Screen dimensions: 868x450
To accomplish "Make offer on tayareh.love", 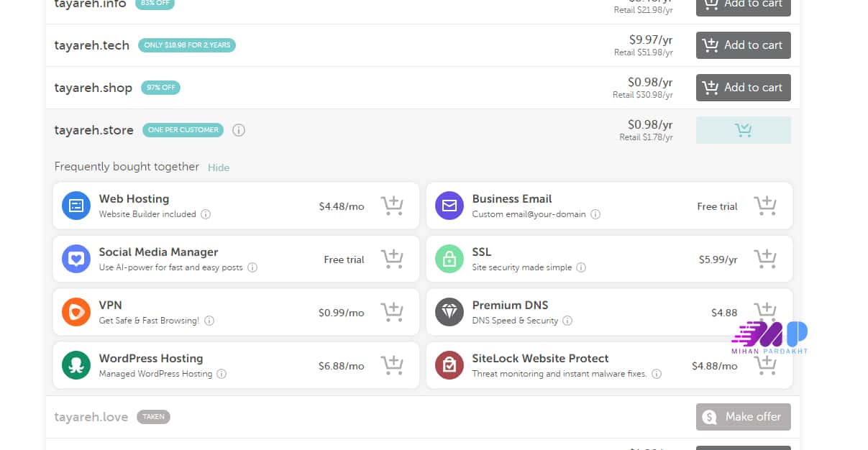I will pos(743,417).
